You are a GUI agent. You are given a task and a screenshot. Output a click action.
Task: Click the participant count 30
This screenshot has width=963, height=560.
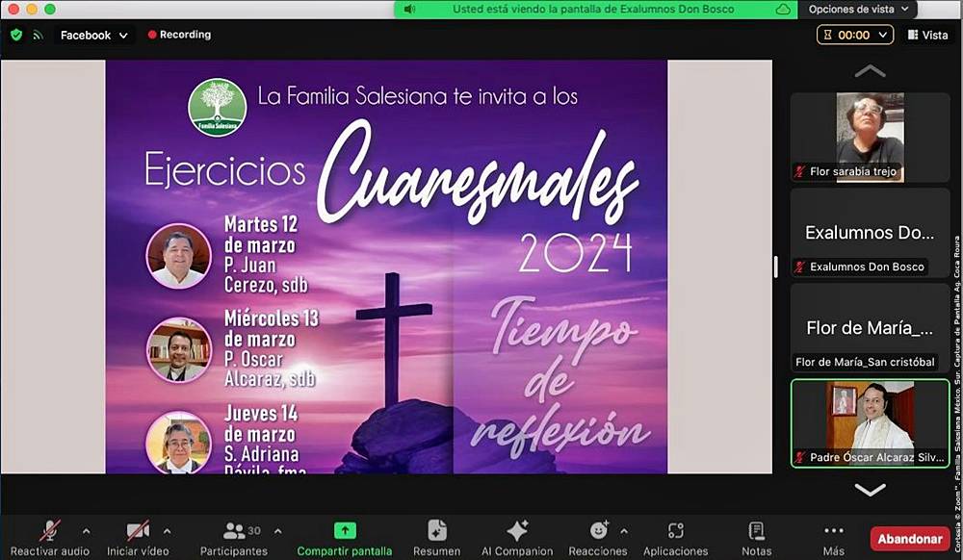[254, 530]
